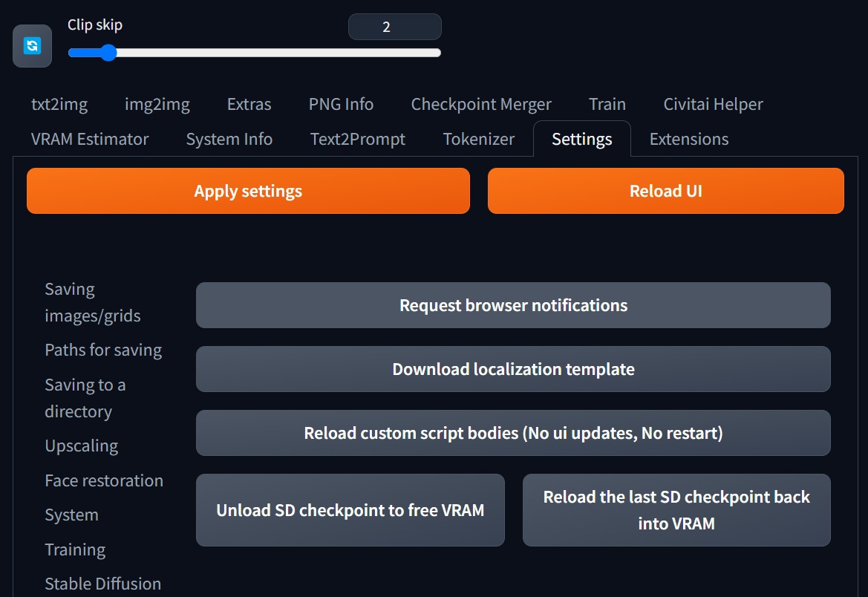Go to the Extensions tab
This screenshot has width=868, height=597.
[688, 139]
